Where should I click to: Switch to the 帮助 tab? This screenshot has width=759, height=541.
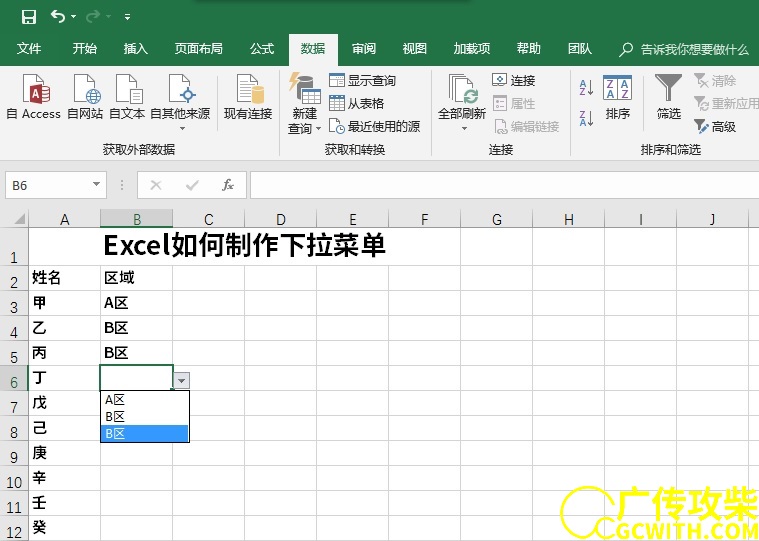click(x=528, y=48)
